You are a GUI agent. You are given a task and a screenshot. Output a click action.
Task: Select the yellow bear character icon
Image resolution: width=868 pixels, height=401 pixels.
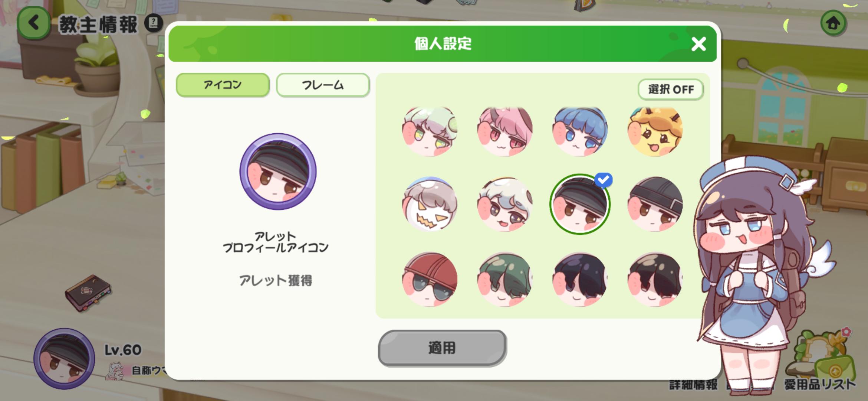point(655,131)
